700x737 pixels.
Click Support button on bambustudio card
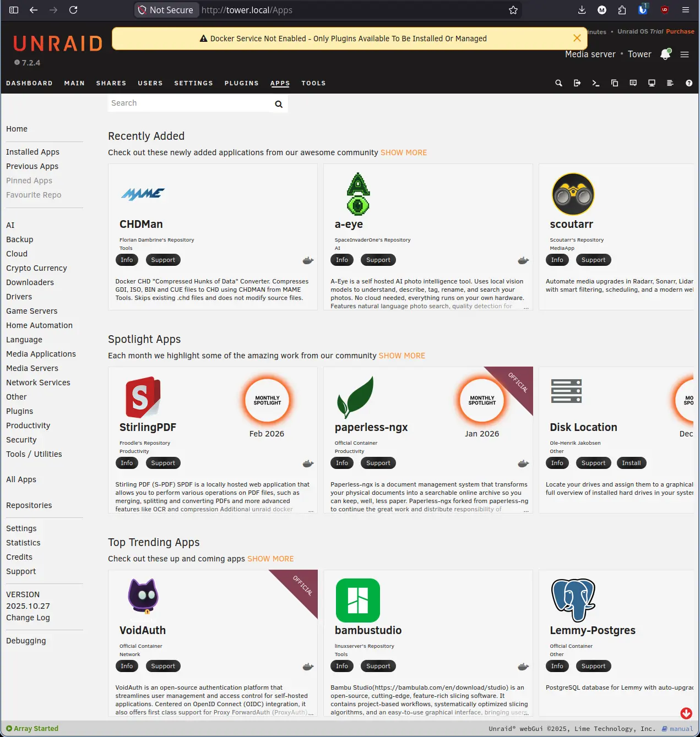378,666
